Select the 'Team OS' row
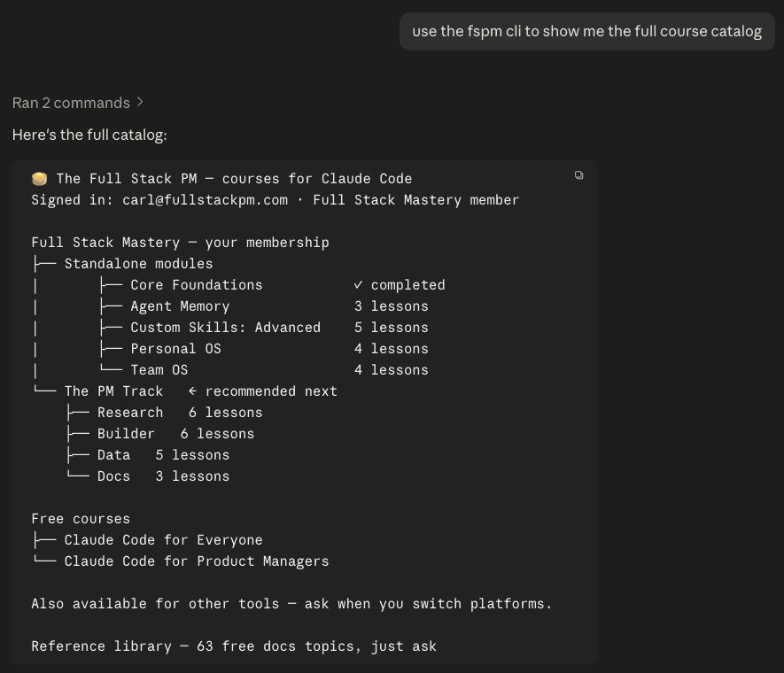Screen dimensions: 784x673 coord(159,370)
